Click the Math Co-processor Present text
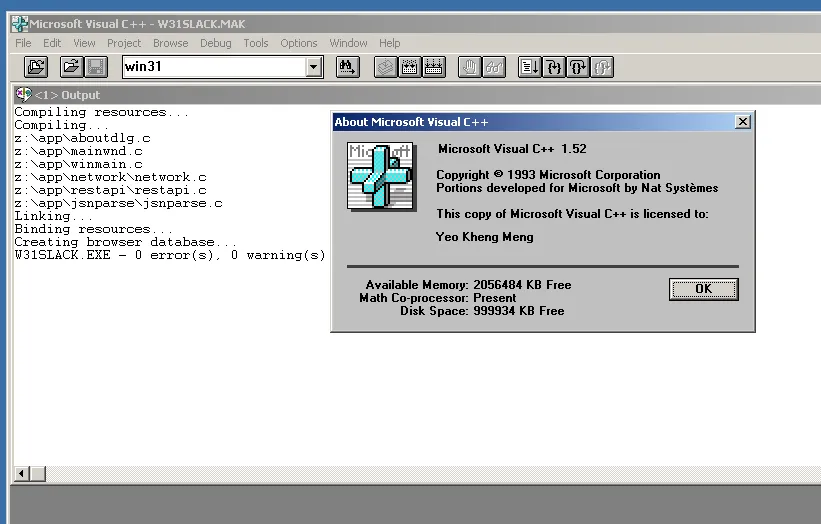Screen dimensions: 821x524 pos(437,298)
